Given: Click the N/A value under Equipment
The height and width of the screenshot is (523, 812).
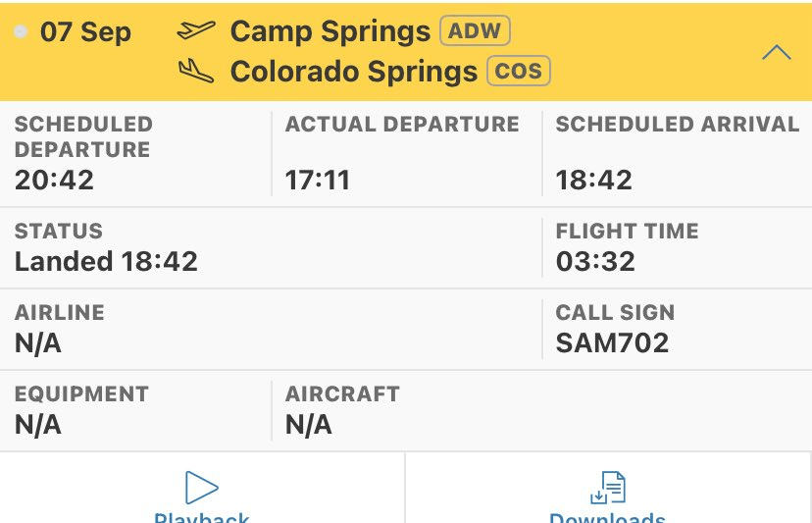Looking at the screenshot, I should click(x=38, y=424).
